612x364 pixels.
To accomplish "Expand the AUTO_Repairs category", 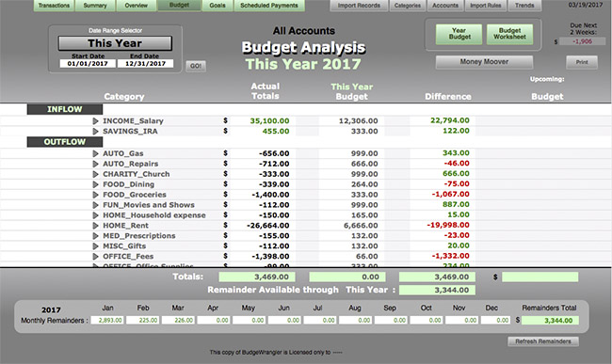I will point(95,164).
